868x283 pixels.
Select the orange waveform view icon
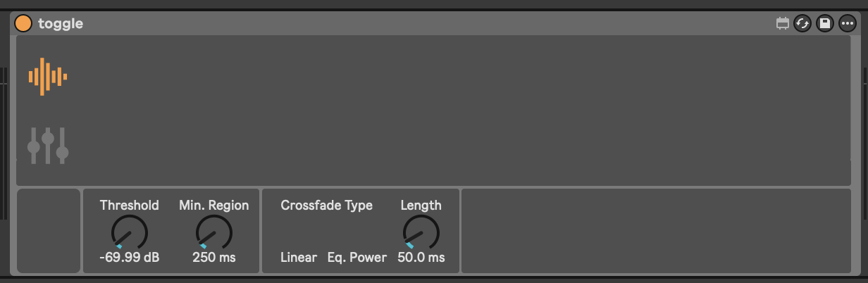point(47,76)
